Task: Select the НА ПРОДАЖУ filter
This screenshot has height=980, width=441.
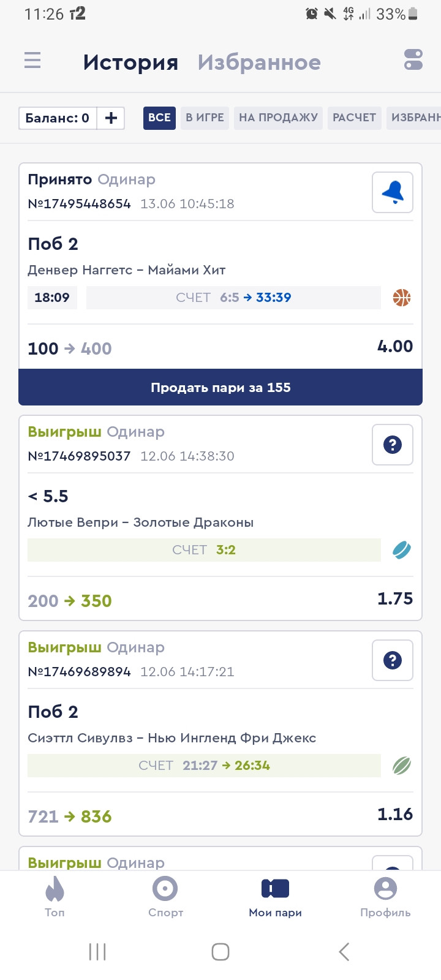Action: [278, 118]
